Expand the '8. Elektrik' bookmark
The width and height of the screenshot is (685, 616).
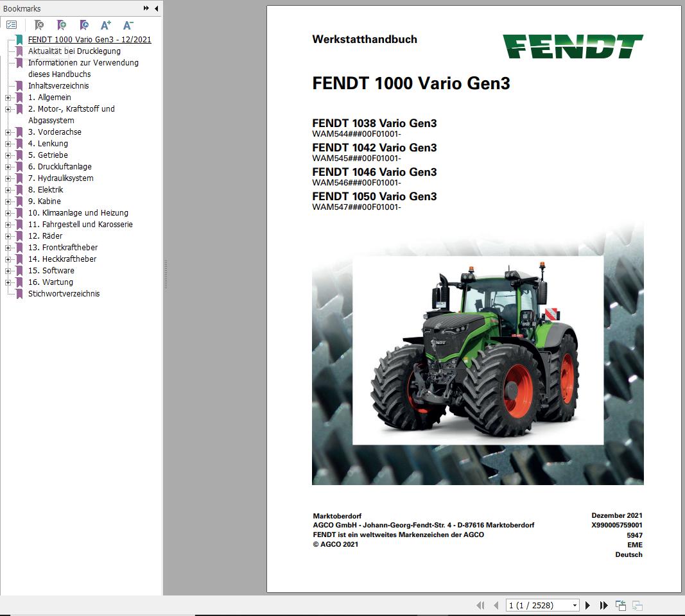(x=8, y=190)
